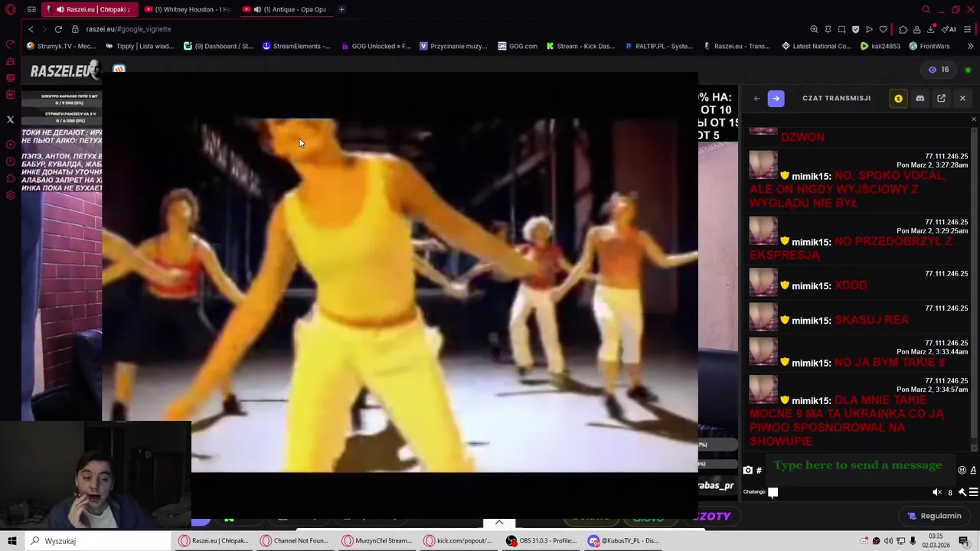
Task: Open the Latest National Co... bookmark
Action: pyautogui.click(x=816, y=46)
